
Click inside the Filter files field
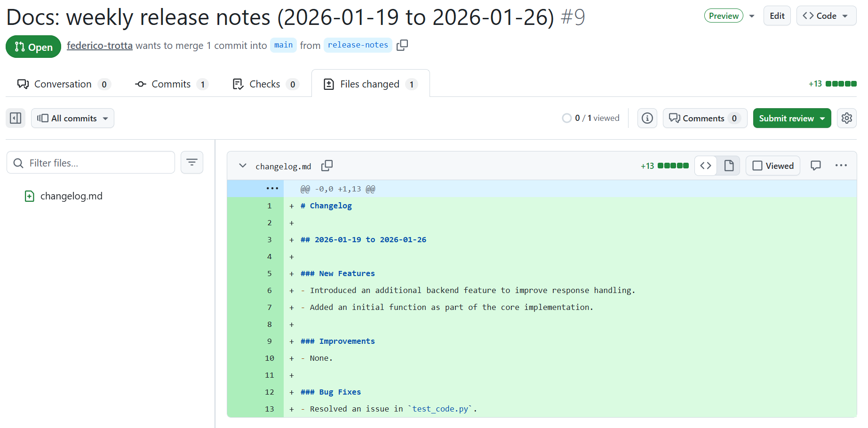coord(91,162)
